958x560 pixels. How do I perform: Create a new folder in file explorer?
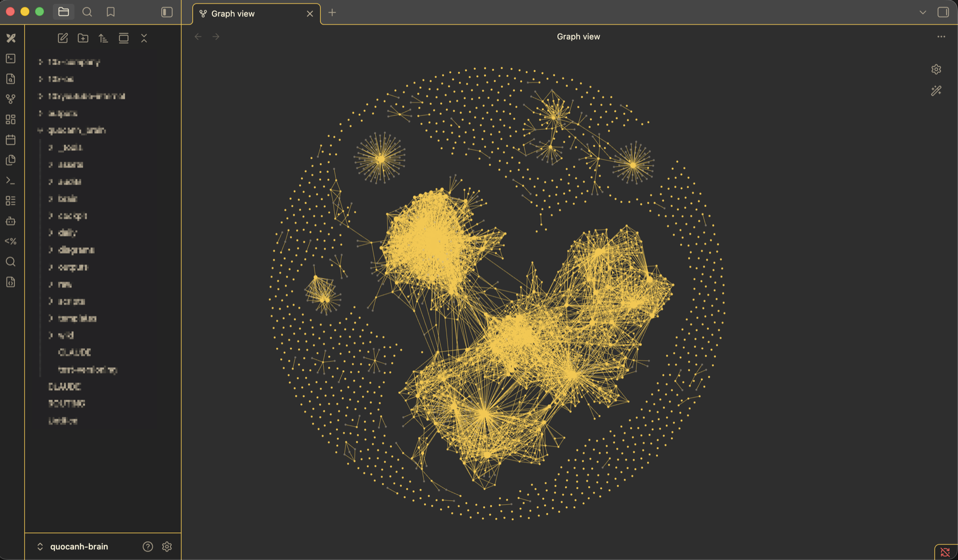(83, 38)
